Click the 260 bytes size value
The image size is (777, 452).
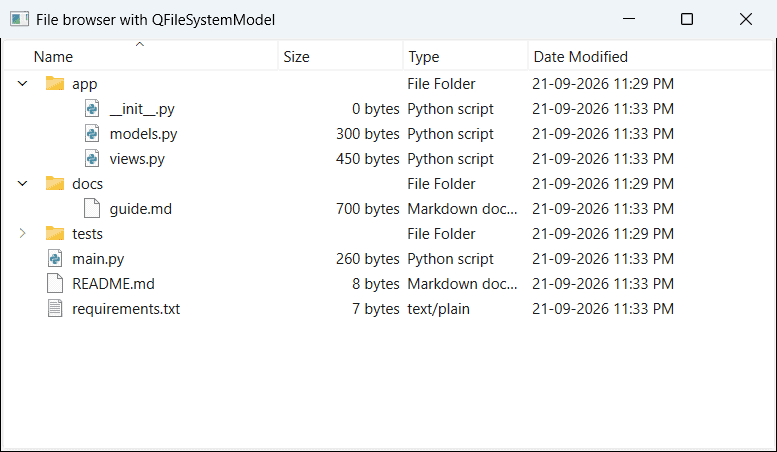[368, 259]
